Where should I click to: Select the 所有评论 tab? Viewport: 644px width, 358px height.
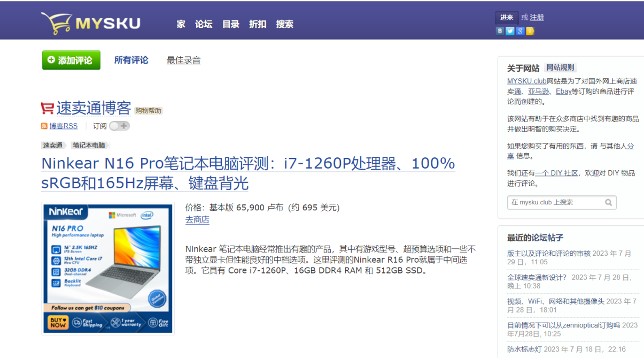pos(131,60)
